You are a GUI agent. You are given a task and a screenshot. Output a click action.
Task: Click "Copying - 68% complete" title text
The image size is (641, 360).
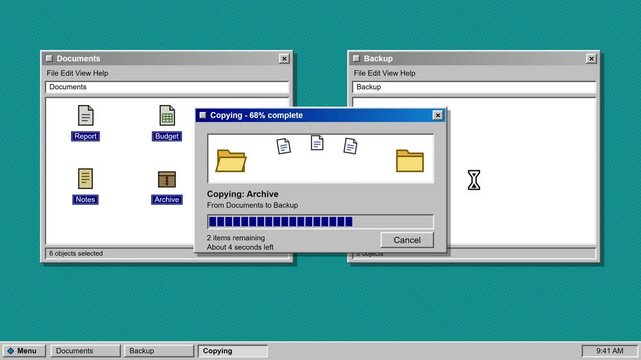(256, 115)
